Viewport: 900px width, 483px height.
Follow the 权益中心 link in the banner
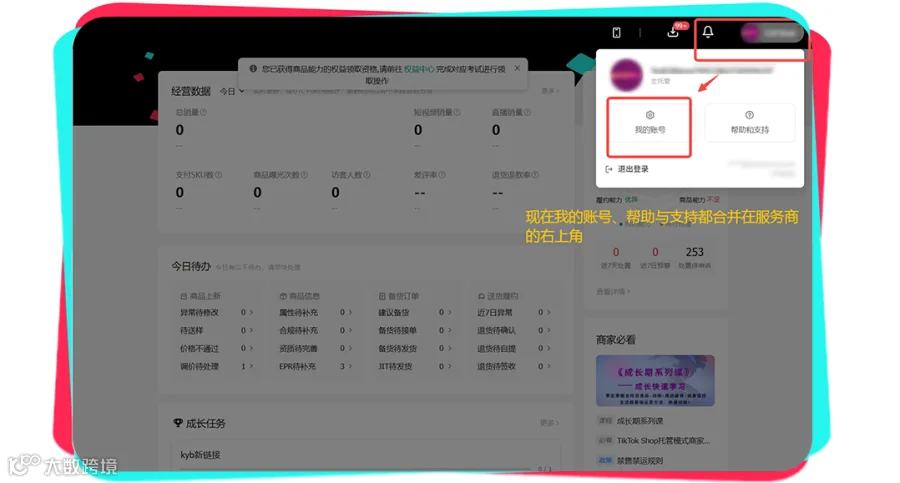[x=419, y=69]
